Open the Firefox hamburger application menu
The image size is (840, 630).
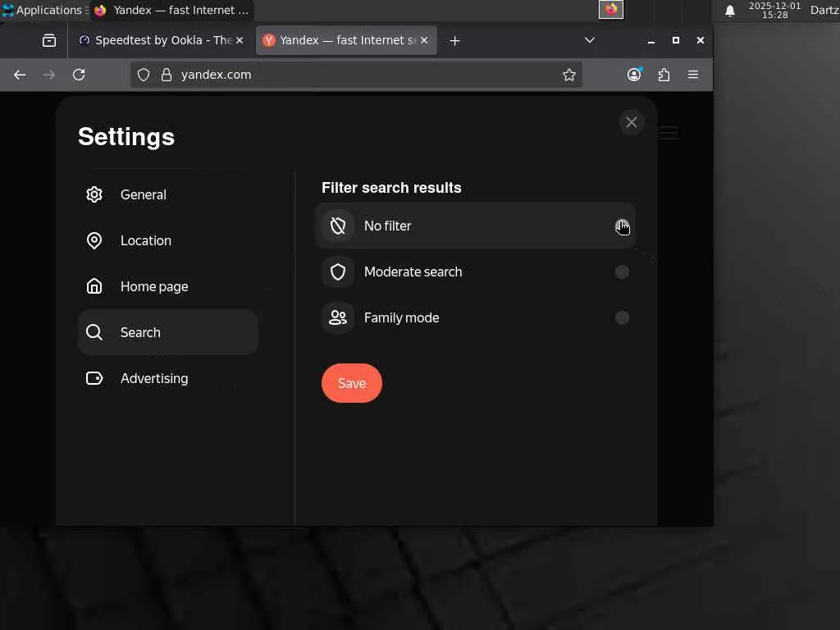[693, 75]
